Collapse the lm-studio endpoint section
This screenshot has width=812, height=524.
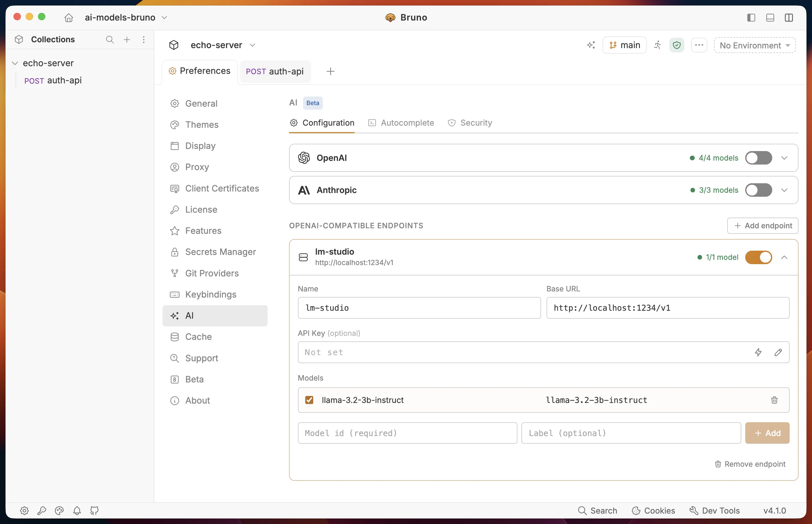[784, 257]
